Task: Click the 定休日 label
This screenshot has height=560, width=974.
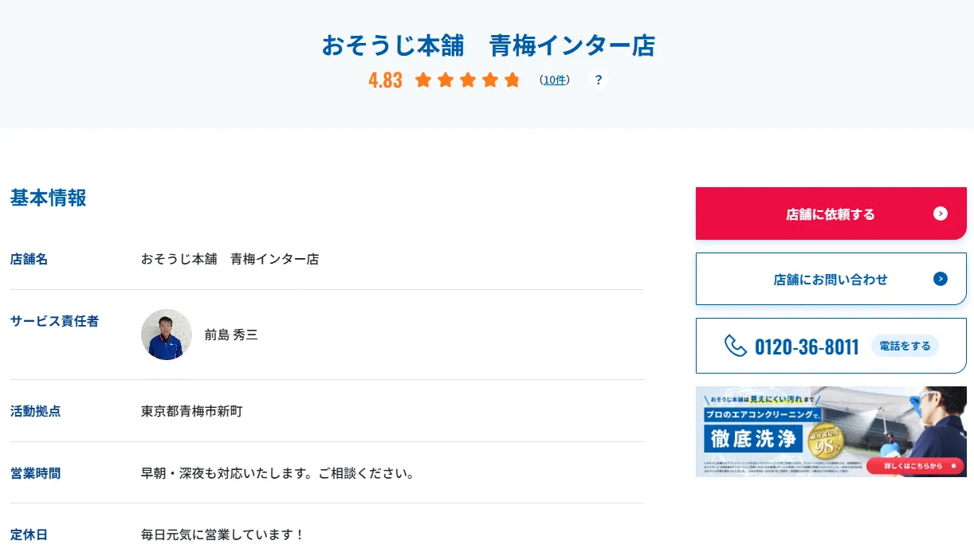Action: [x=29, y=535]
